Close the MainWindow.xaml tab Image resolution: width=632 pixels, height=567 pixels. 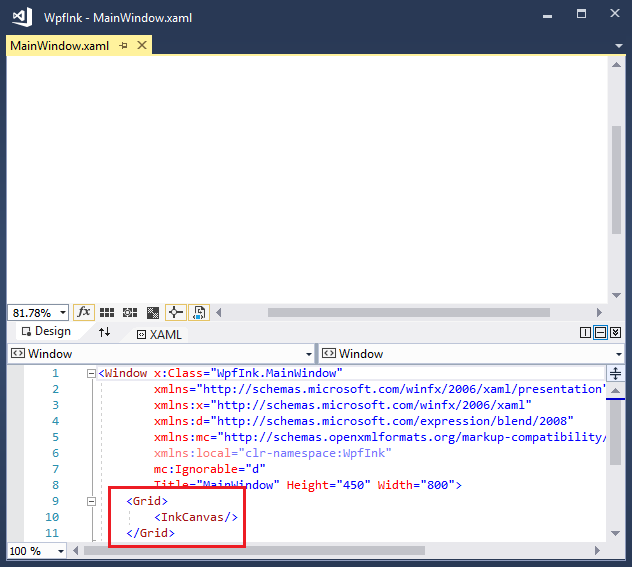coord(142,45)
